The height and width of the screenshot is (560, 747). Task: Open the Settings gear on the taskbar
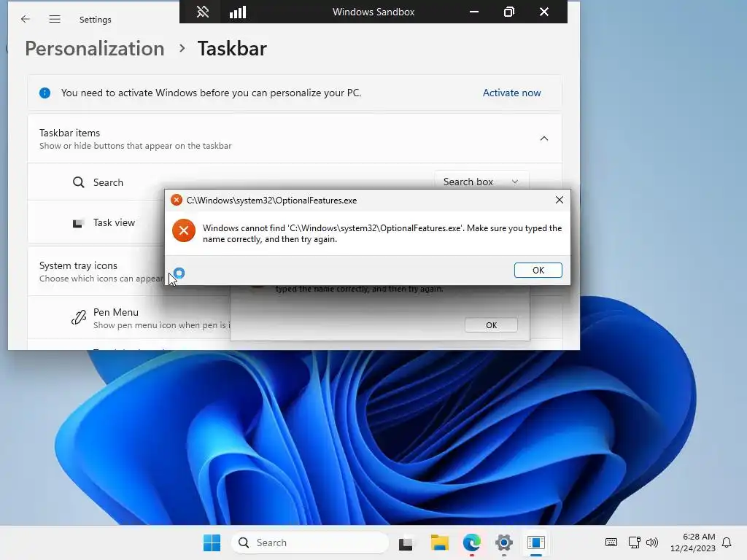(x=503, y=542)
